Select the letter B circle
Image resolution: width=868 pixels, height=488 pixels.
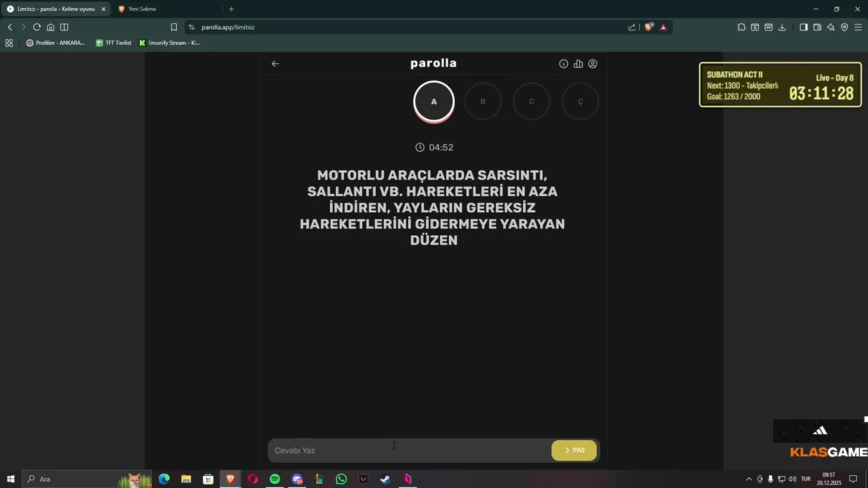(x=483, y=102)
